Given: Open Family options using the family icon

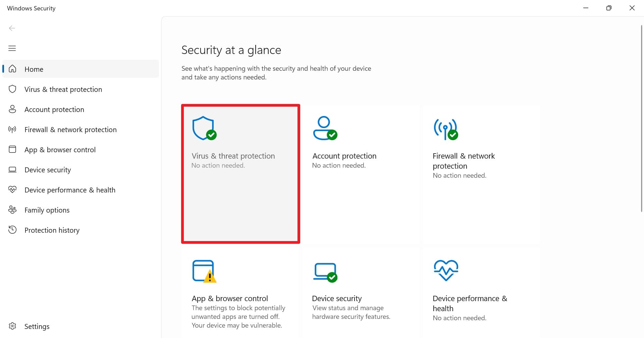Looking at the screenshot, I should [12, 210].
